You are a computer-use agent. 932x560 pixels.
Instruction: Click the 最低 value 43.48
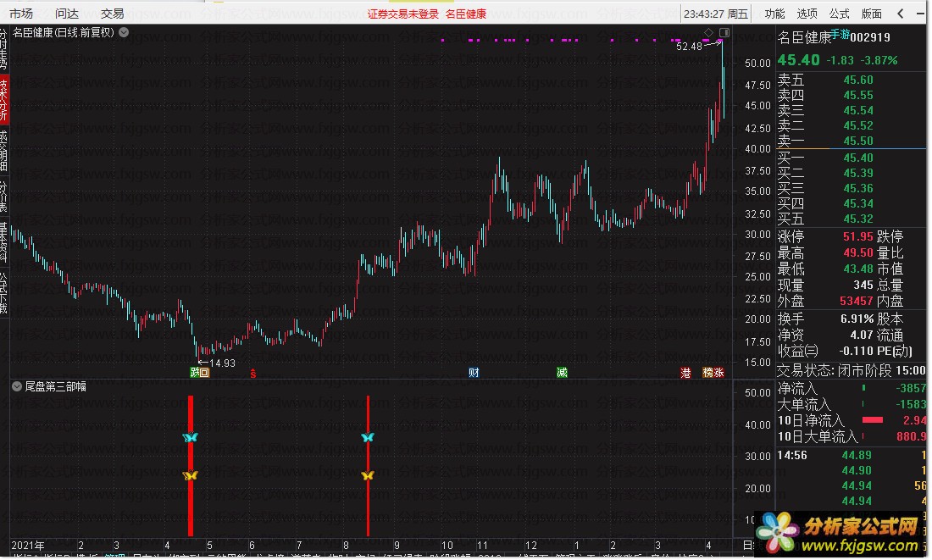click(x=858, y=269)
